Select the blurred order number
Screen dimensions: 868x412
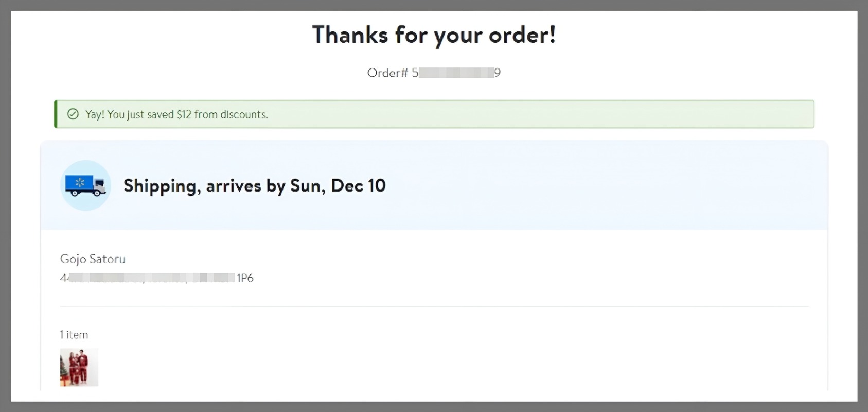(456, 73)
